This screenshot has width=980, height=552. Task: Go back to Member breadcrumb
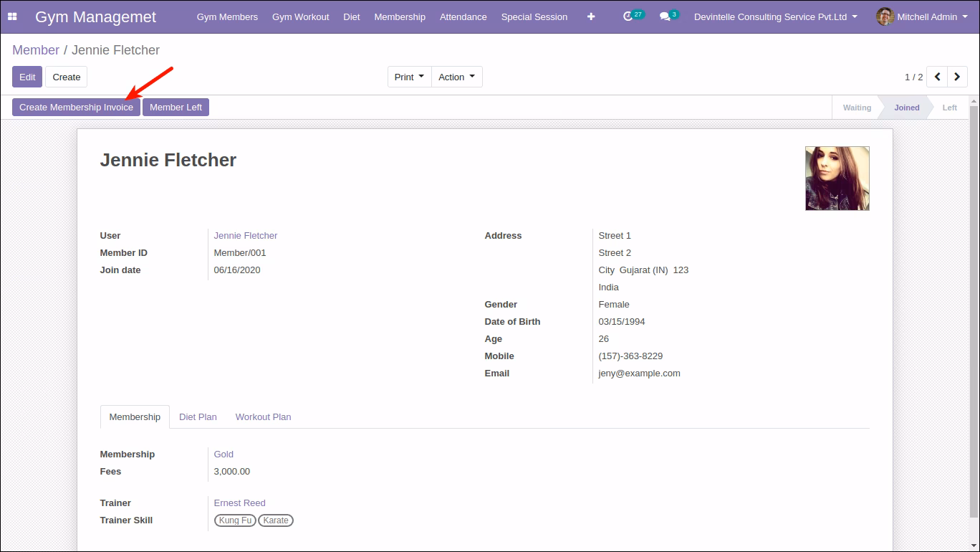[x=36, y=50]
